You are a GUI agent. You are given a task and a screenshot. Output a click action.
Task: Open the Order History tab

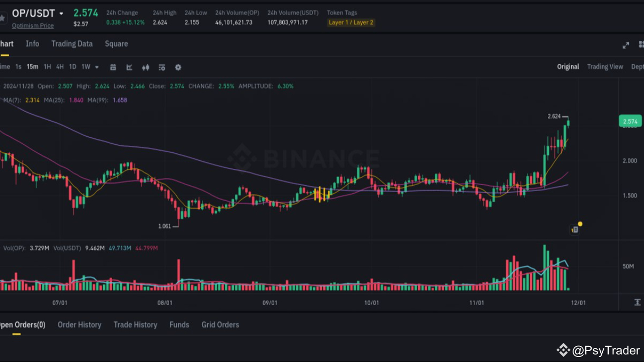[x=79, y=325]
